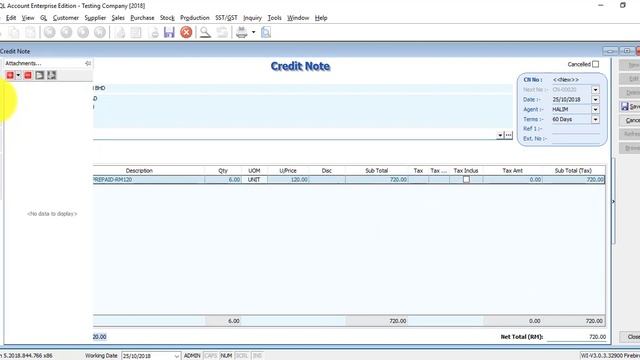Expand the Agent HALIM dropdown
Viewport: 640px width, 360px height.
(596, 109)
